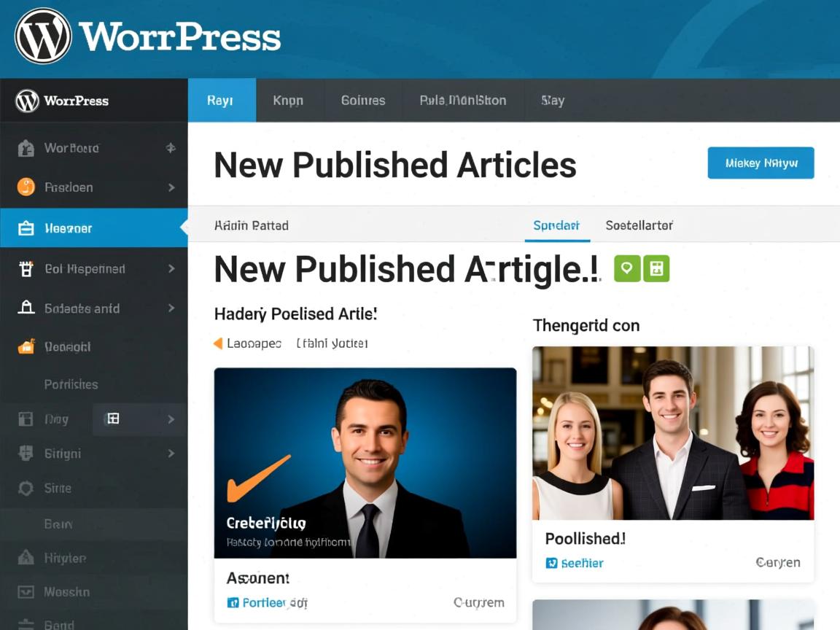Click the green location pin icon
840x630 pixels.
[627, 268]
